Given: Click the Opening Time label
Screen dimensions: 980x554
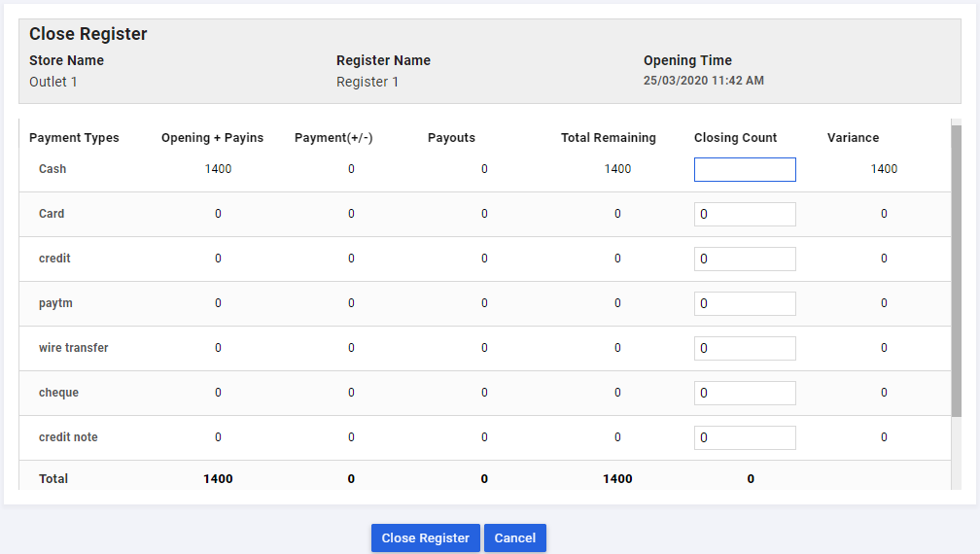Looking at the screenshot, I should [x=687, y=60].
